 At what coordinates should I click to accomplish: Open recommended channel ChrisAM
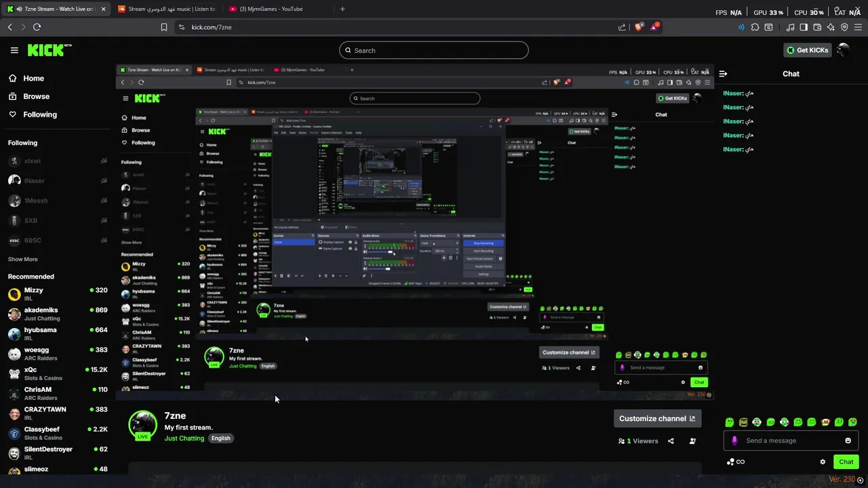57,394
